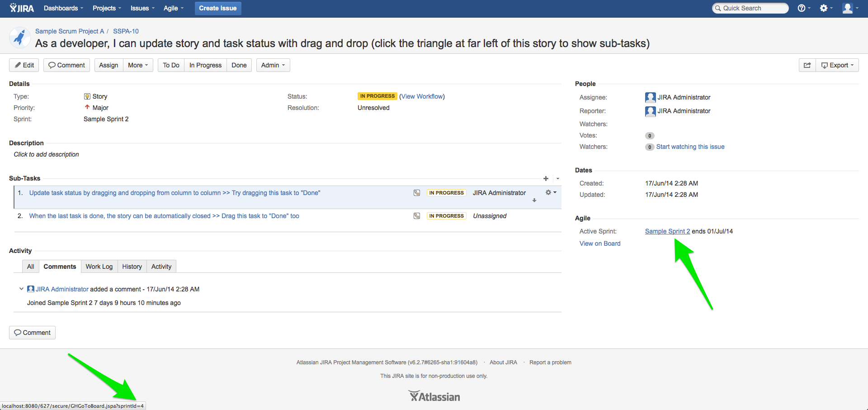Click sub-task type icon for task 1
868x410 pixels.
click(417, 193)
